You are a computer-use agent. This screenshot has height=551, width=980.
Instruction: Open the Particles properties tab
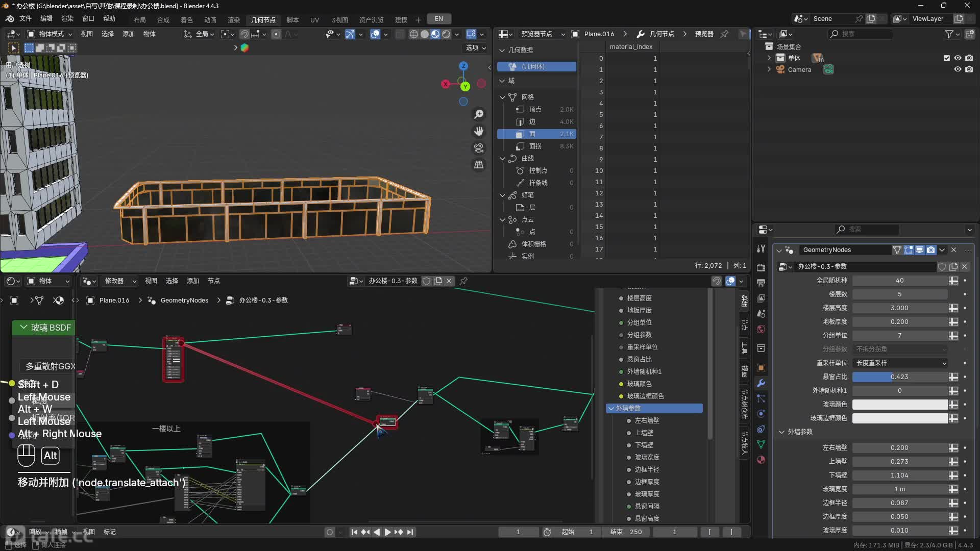pos(761,398)
